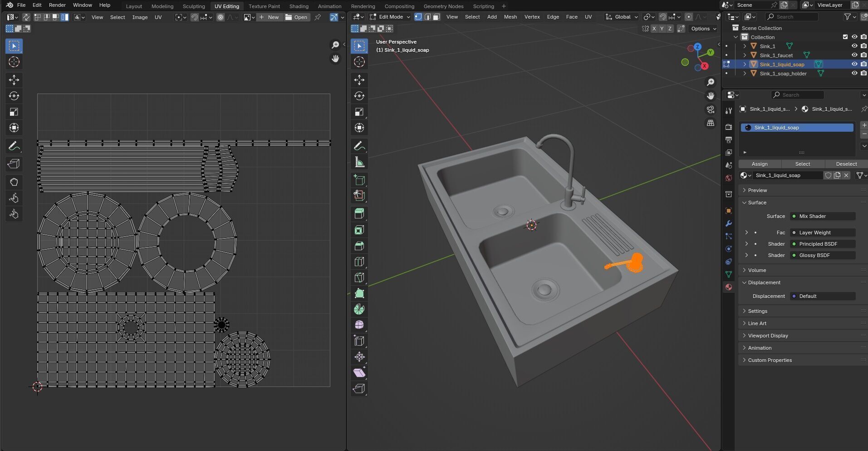Switch to Shading workspace tab
The image size is (868, 451).
[299, 6]
